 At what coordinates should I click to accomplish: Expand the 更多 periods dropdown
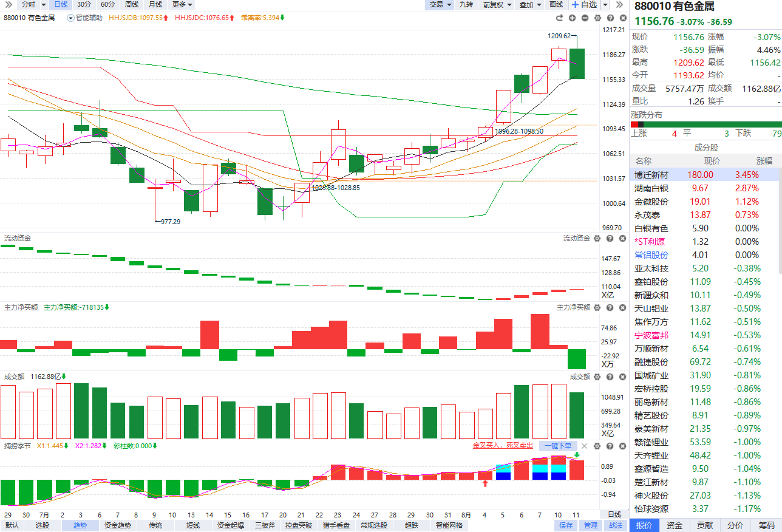[x=182, y=4]
